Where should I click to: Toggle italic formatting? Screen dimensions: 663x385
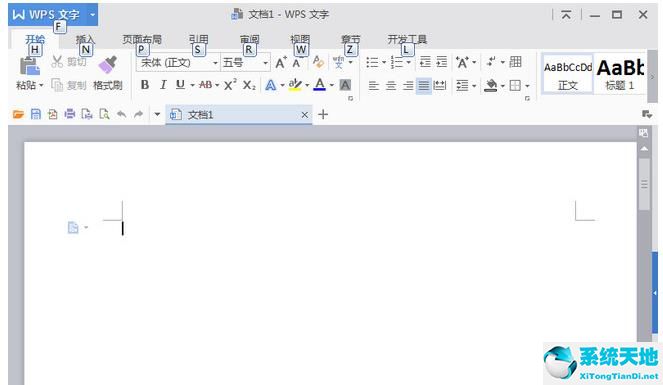click(163, 85)
